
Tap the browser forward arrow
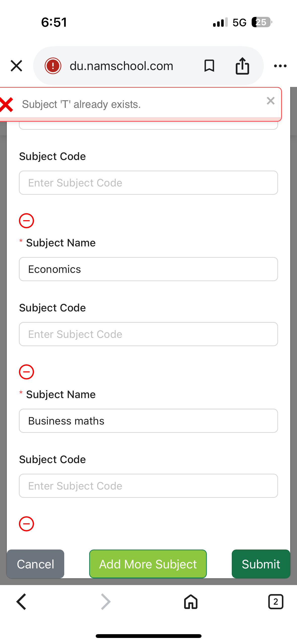[106, 602]
